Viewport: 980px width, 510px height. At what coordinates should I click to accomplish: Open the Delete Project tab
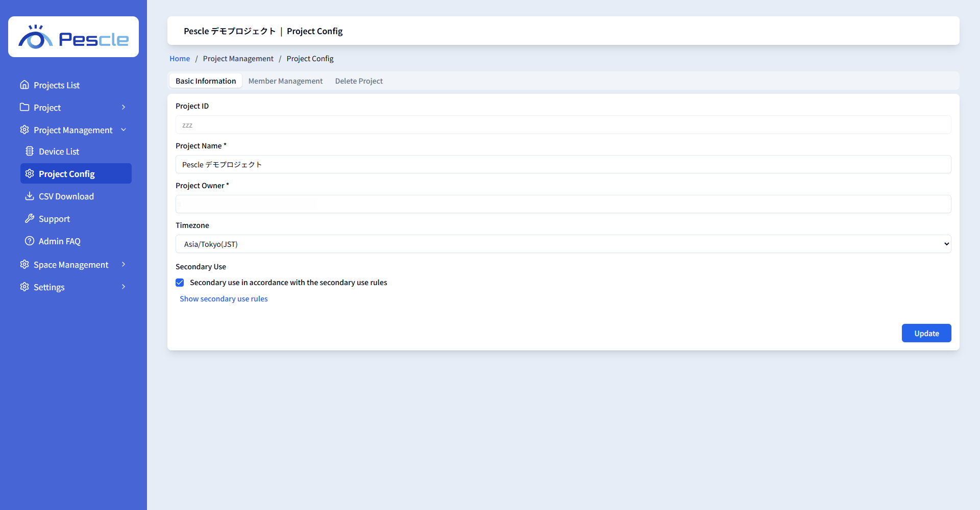click(x=359, y=81)
